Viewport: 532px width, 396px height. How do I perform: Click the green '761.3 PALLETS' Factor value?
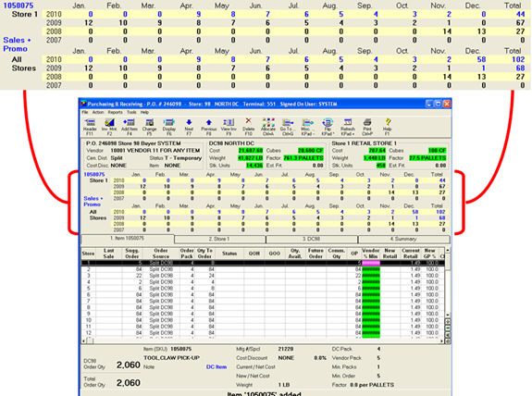[x=303, y=158]
